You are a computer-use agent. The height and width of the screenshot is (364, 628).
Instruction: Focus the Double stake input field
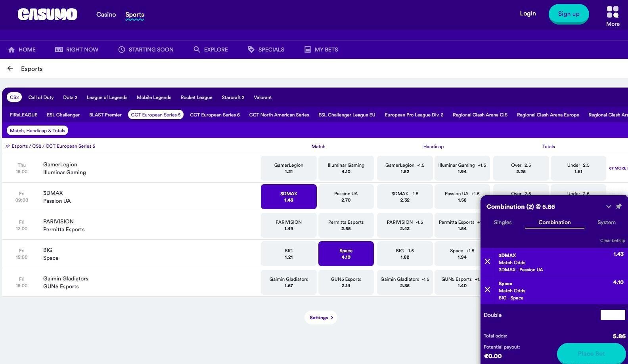[x=613, y=315]
